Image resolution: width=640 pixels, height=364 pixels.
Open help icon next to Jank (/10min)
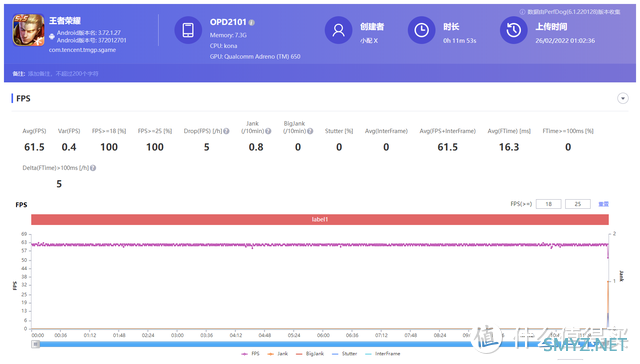268,131
